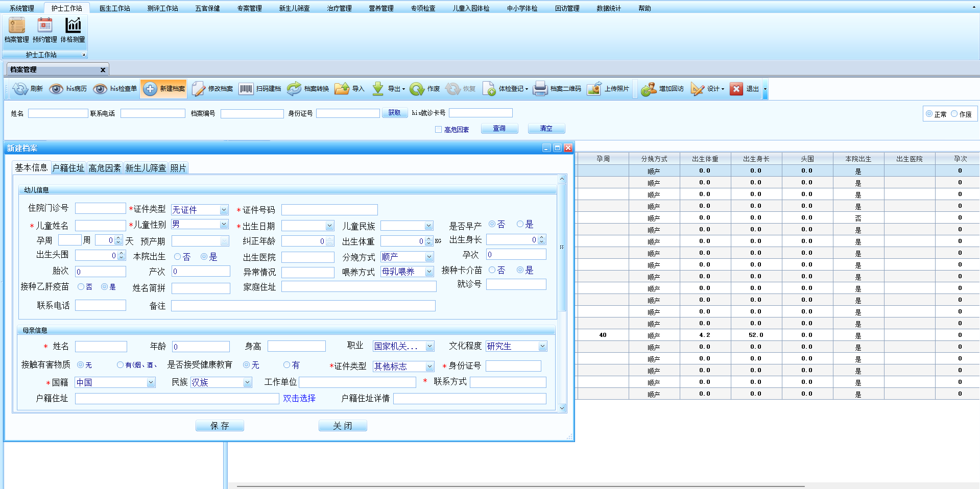Open 数据统计 menu

click(609, 8)
